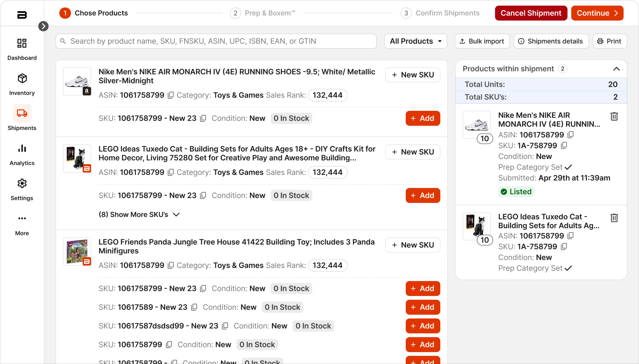Click the Print button
This screenshot has height=364, width=639.
(610, 41)
